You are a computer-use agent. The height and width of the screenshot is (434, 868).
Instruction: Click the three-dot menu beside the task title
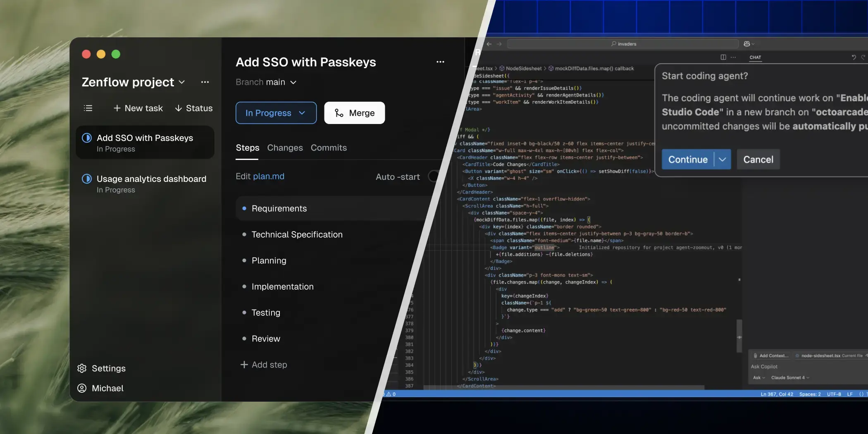coord(440,62)
